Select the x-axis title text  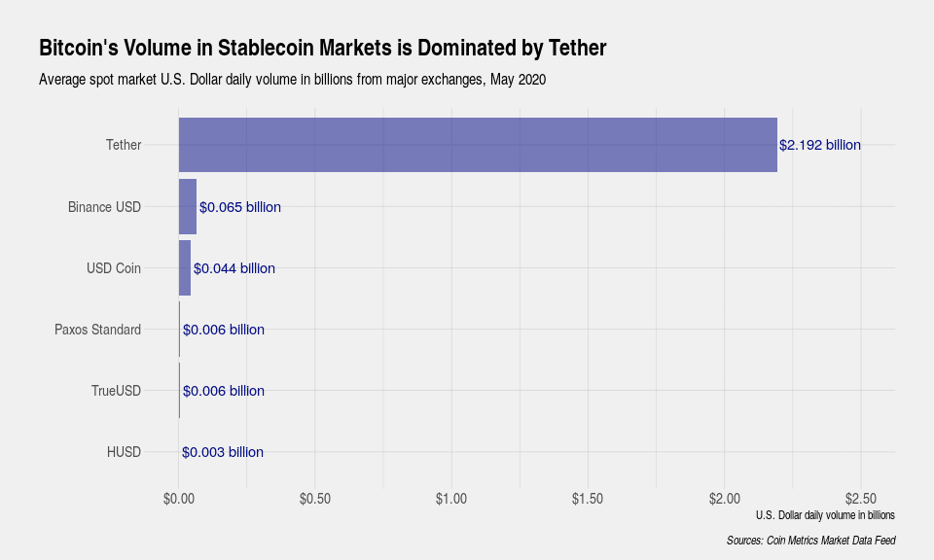click(824, 514)
